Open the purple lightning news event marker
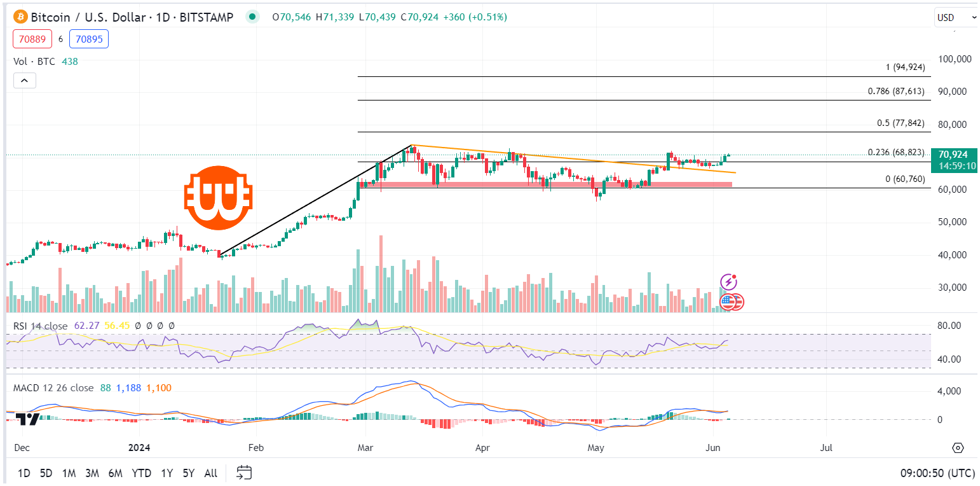This screenshot has height=486, width=980. click(728, 282)
